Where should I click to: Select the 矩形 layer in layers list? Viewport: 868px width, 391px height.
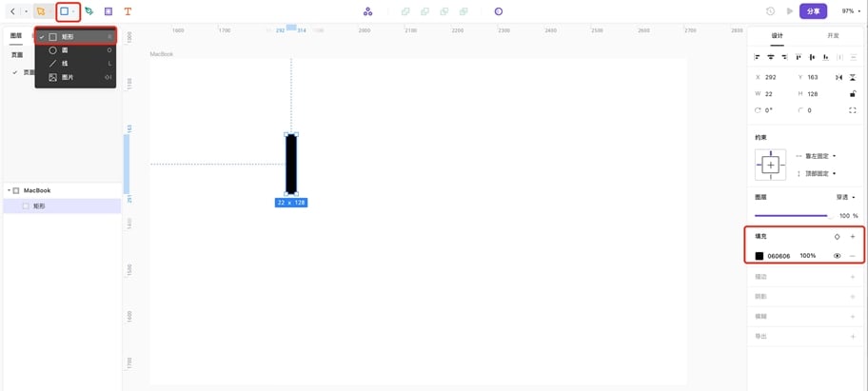[x=62, y=205]
